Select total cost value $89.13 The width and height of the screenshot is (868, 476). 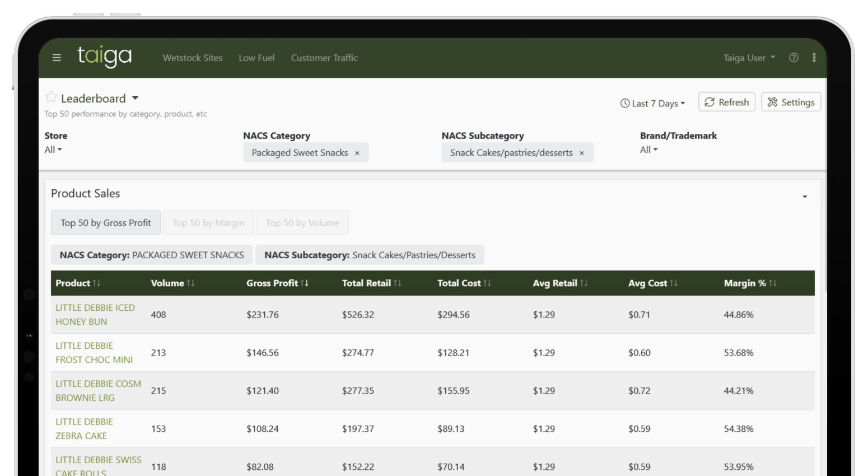[x=451, y=429]
